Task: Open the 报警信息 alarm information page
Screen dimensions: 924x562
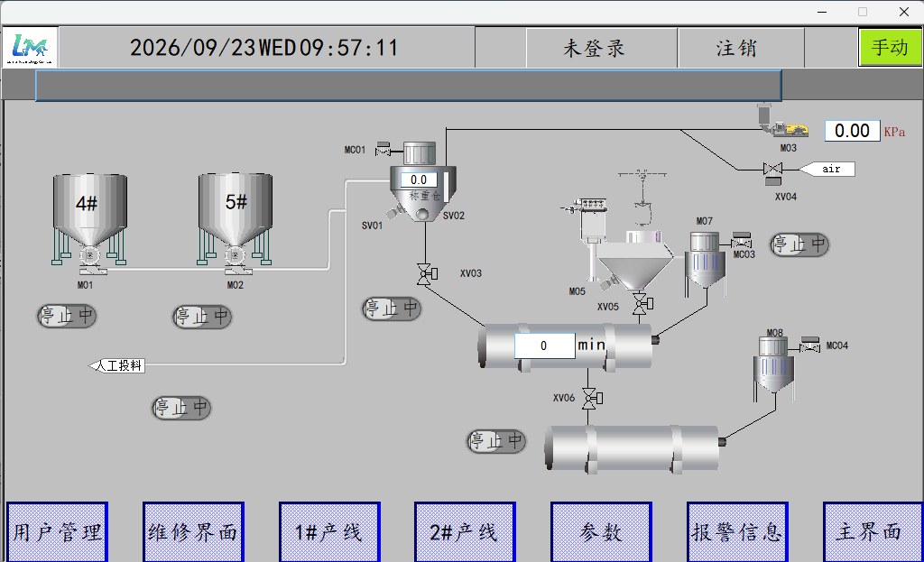Action: click(737, 532)
